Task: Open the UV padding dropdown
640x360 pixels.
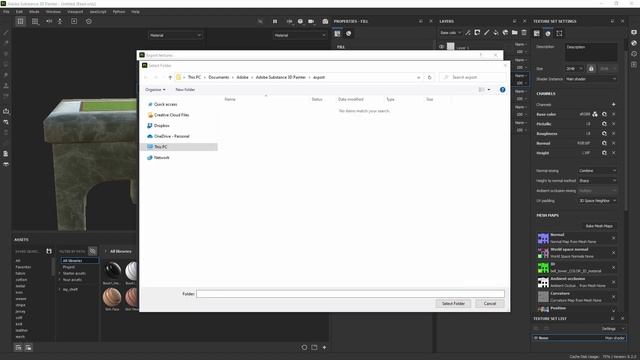Action: pyautogui.click(x=597, y=201)
